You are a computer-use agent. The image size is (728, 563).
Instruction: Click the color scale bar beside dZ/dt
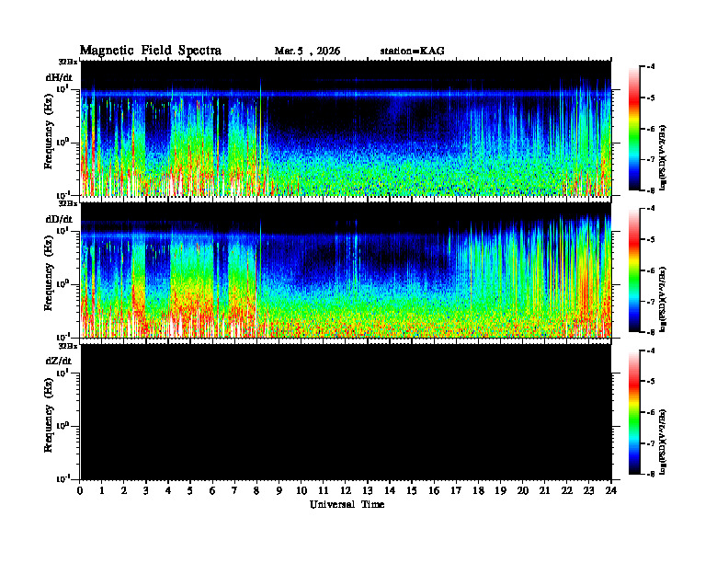tap(633, 412)
